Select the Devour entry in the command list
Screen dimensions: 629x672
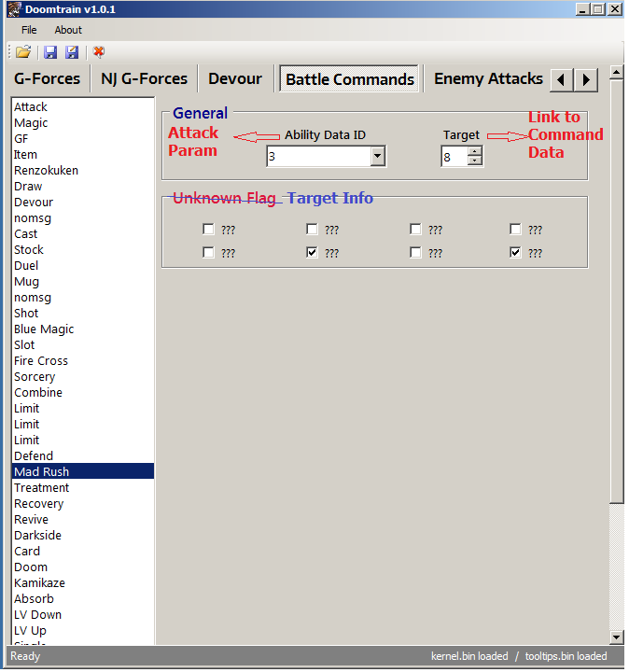tap(83, 202)
